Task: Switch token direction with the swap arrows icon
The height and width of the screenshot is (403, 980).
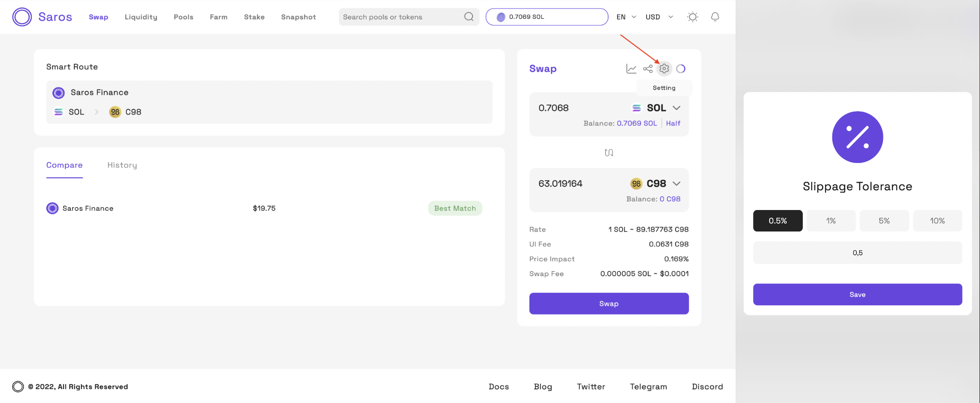Action: (x=609, y=153)
